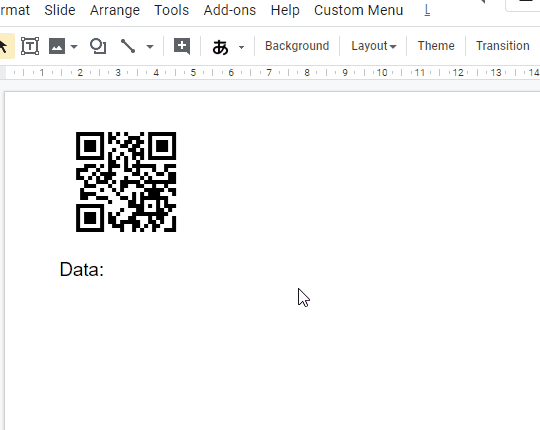The height and width of the screenshot is (430, 540).
Task: Click the Insert image icon
Action: coord(57,46)
